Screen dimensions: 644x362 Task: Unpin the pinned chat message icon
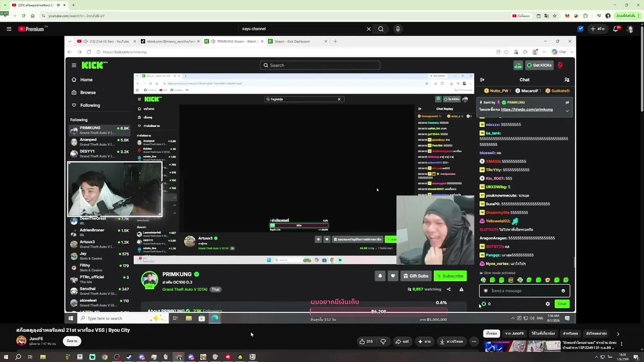pyautogui.click(x=567, y=103)
